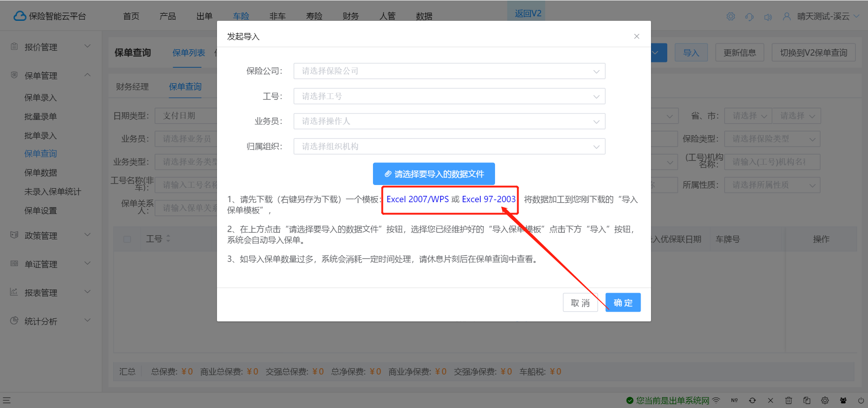Open the 所属性质 dropdown

click(772, 185)
